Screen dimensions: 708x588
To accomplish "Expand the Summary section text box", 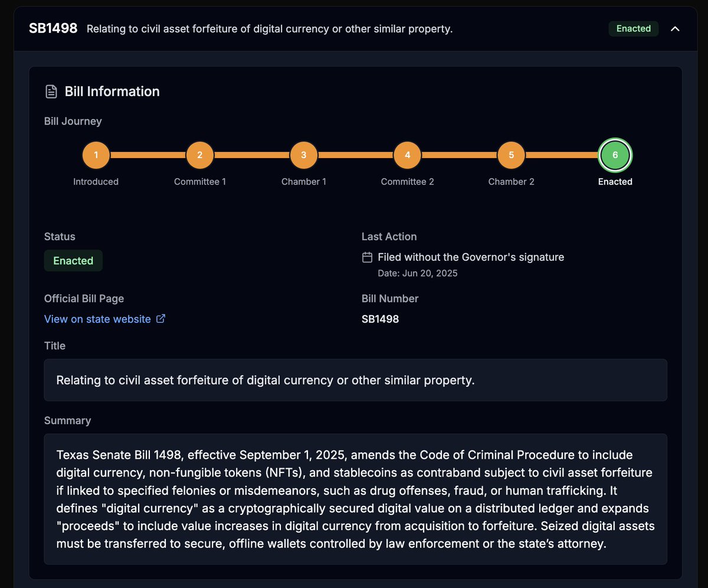I will click(355, 499).
